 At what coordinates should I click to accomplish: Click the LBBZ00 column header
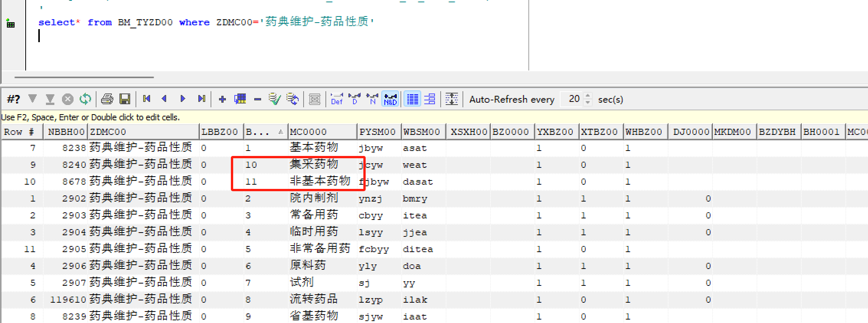pos(222,132)
